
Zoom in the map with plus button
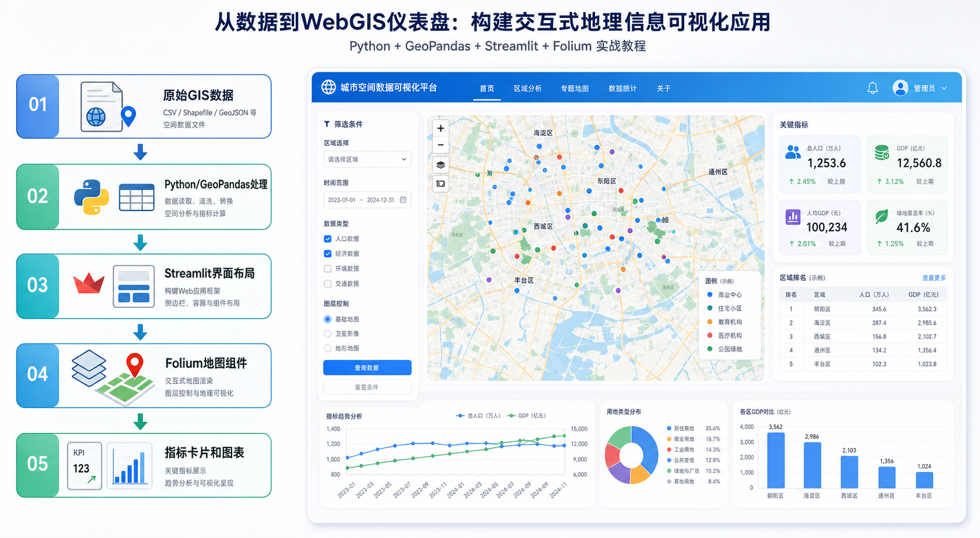(441, 129)
